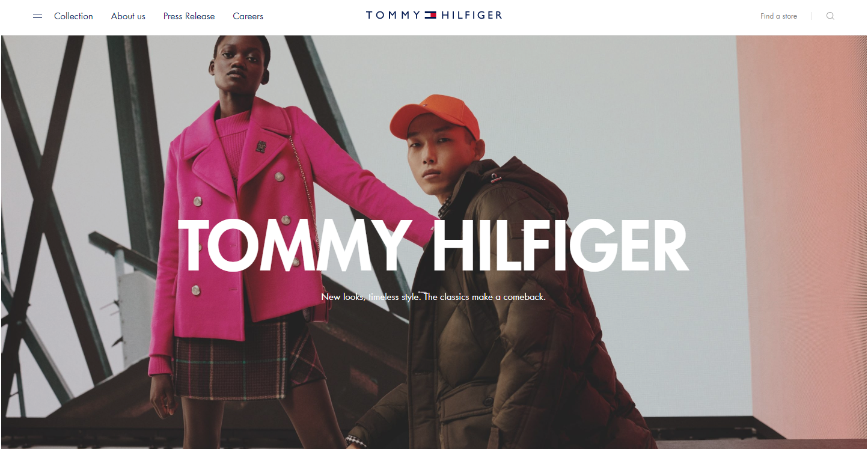Image resolution: width=868 pixels, height=449 pixels.
Task: Click the plaid skirt in hero image
Action: (248, 359)
